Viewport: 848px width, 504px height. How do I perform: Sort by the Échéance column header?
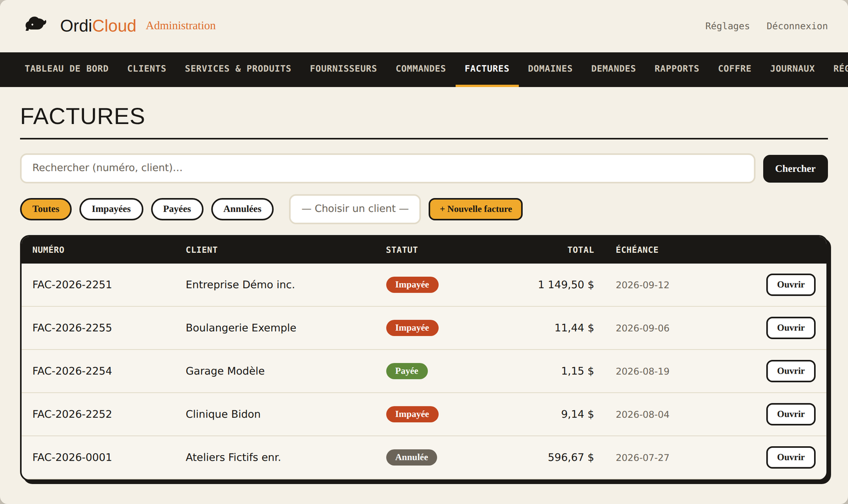point(637,250)
